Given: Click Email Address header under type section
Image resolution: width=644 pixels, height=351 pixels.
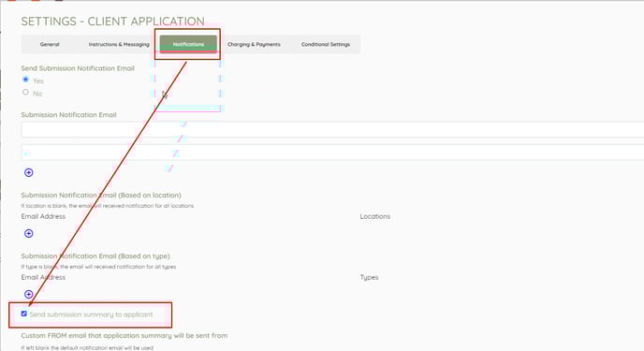Looking at the screenshot, I should 43,277.
